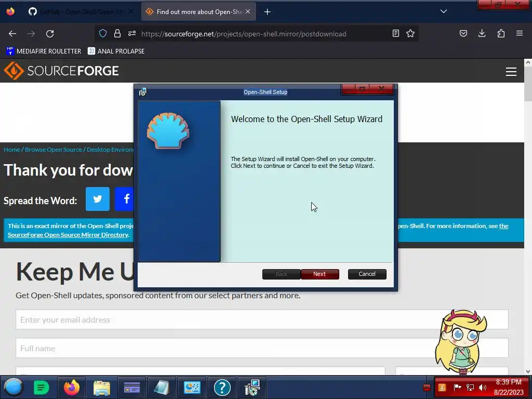This screenshot has height=399, width=532.
Task: Go back with Firefox back arrow
Action: pyautogui.click(x=12, y=34)
